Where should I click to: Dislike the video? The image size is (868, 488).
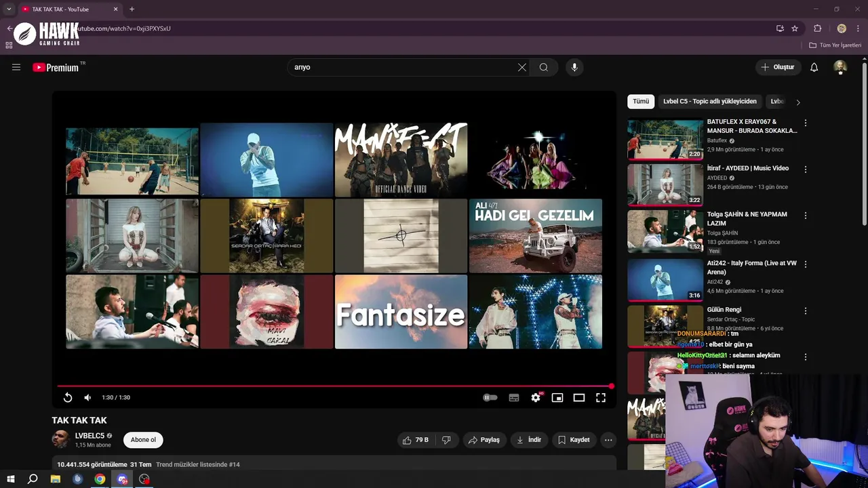[446, 440]
